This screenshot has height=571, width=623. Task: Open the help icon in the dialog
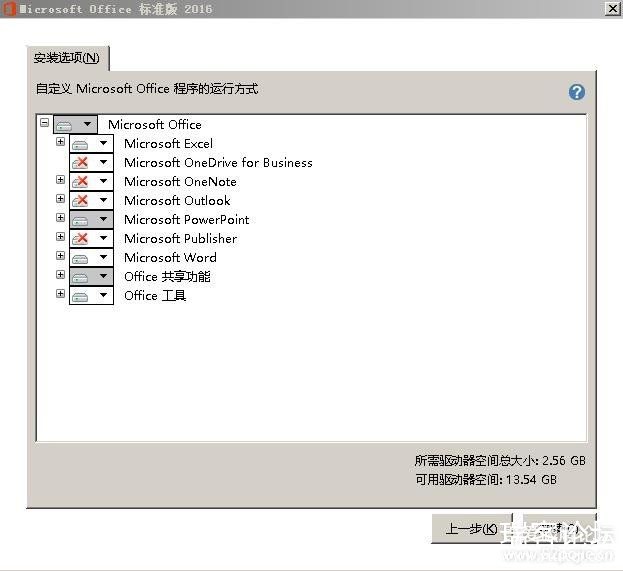point(577,92)
